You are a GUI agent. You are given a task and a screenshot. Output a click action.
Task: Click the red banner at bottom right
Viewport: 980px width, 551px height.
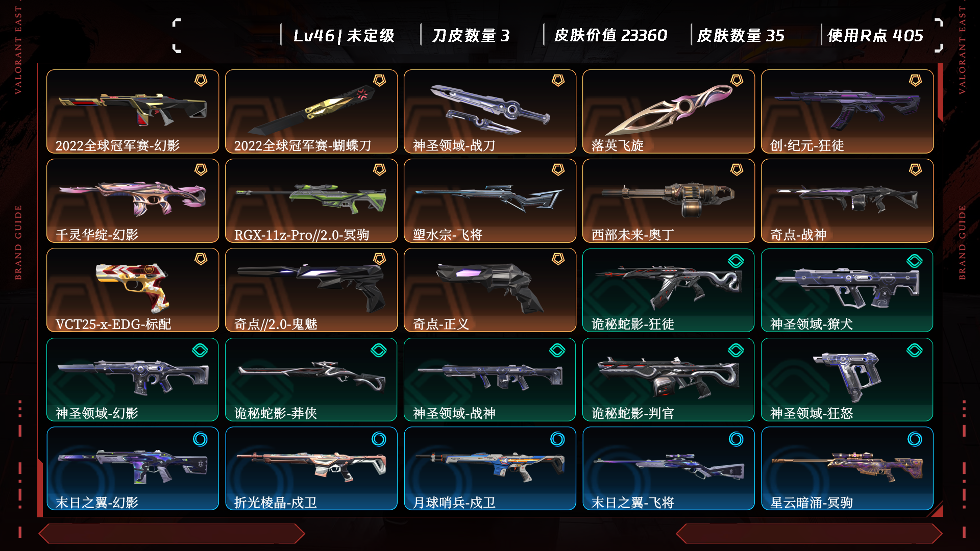click(x=809, y=534)
